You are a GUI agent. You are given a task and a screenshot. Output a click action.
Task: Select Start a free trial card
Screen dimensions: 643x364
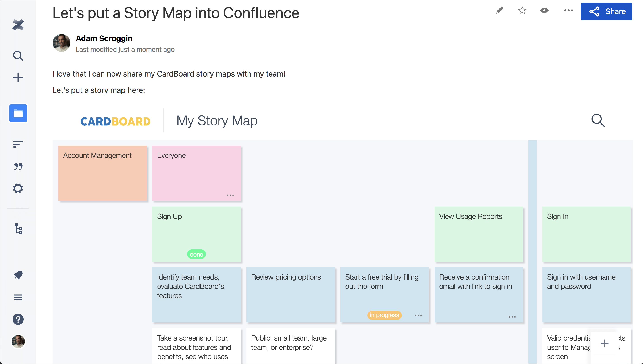[x=384, y=295]
